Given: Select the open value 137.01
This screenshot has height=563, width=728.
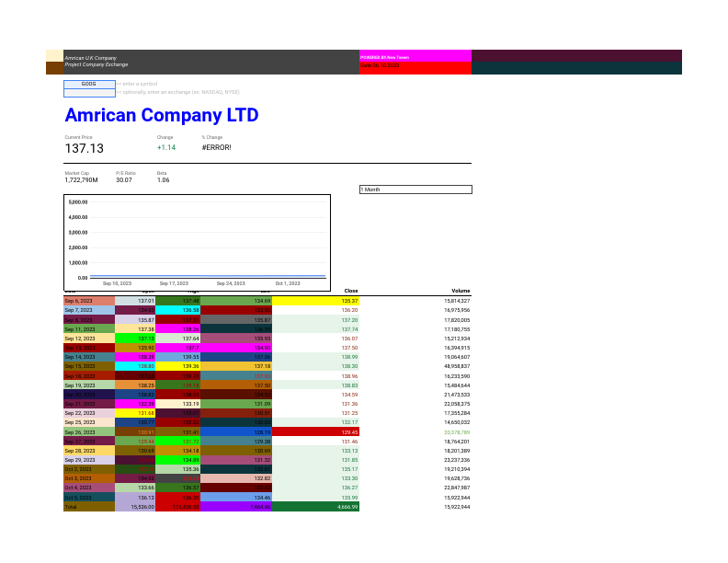Looking at the screenshot, I should coord(135,301).
